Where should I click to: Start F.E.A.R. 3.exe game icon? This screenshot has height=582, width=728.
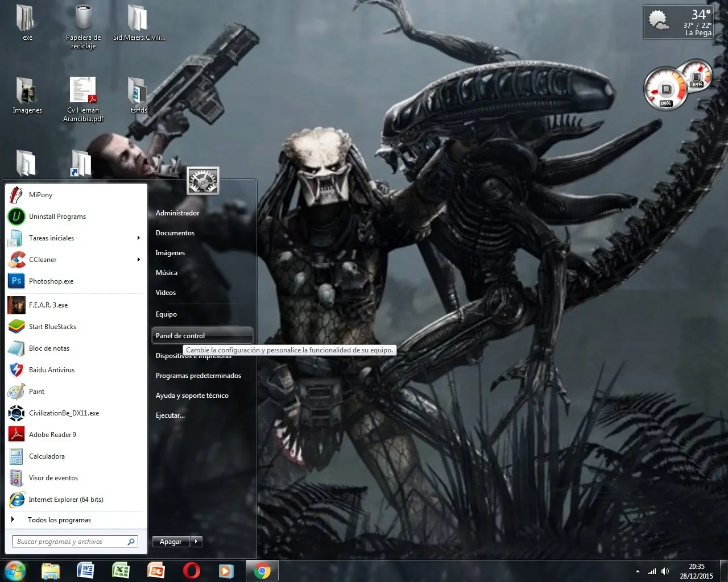click(16, 305)
